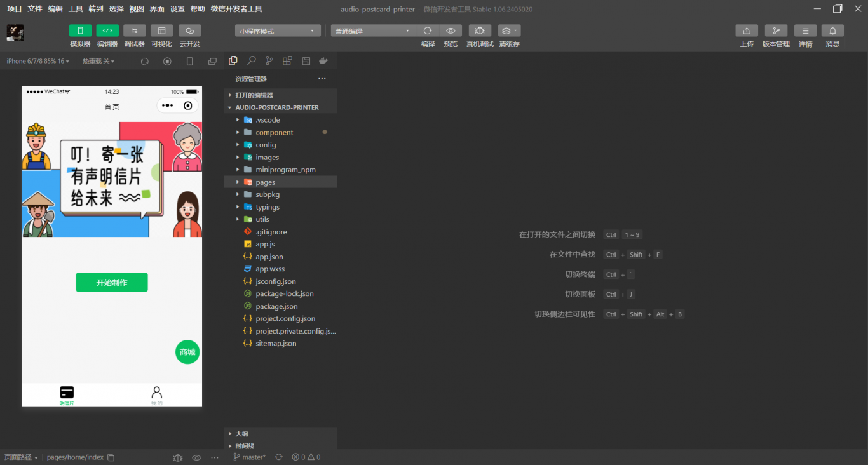This screenshot has height=465, width=868.
Task: Expand the component folder
Action: (280, 132)
